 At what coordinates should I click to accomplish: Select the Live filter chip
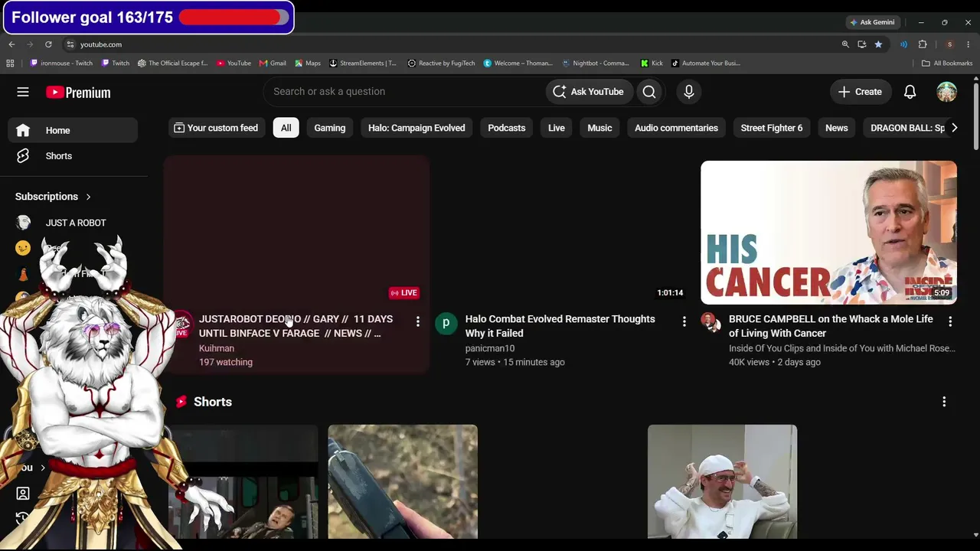[557, 128]
